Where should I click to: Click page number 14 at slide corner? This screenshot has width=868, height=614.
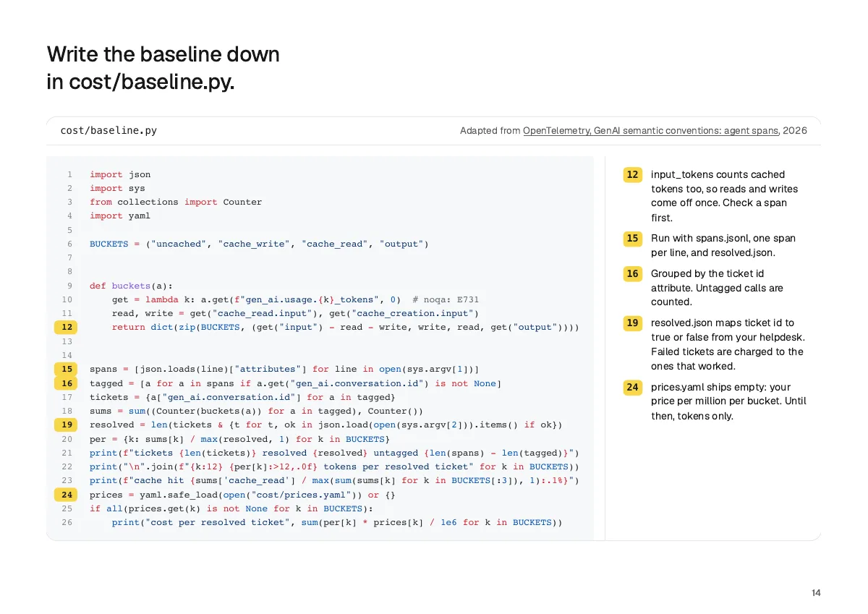click(x=816, y=593)
